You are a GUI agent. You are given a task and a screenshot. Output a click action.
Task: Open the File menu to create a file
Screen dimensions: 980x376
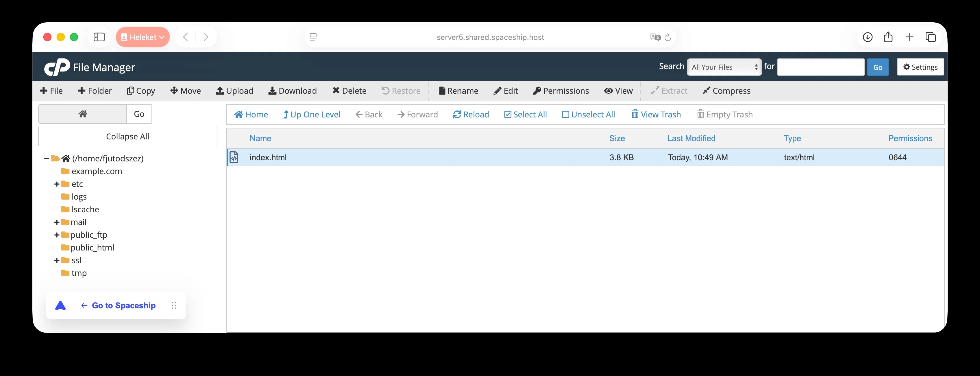pyautogui.click(x=51, y=91)
